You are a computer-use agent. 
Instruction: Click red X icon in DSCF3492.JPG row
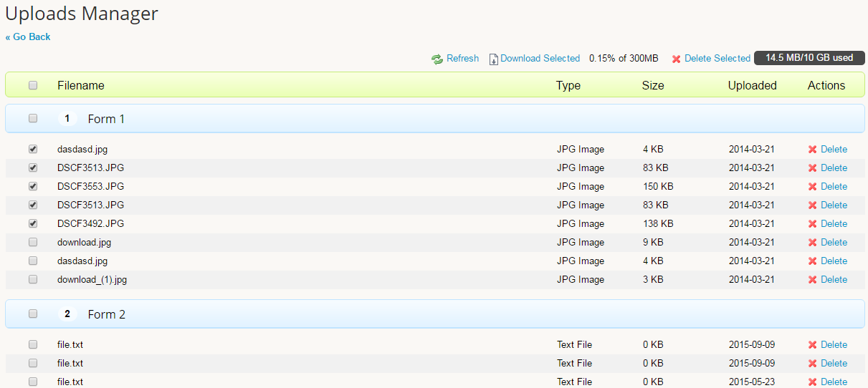tap(812, 224)
